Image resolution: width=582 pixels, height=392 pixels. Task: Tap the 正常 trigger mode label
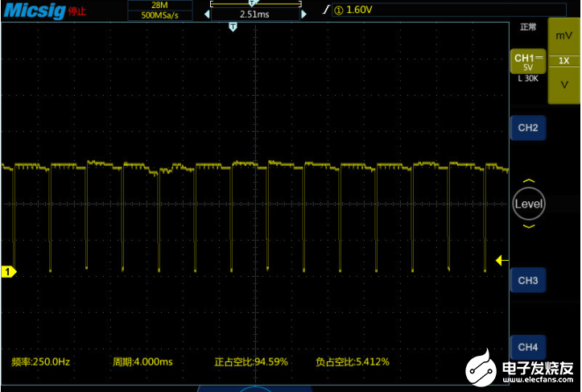(528, 27)
